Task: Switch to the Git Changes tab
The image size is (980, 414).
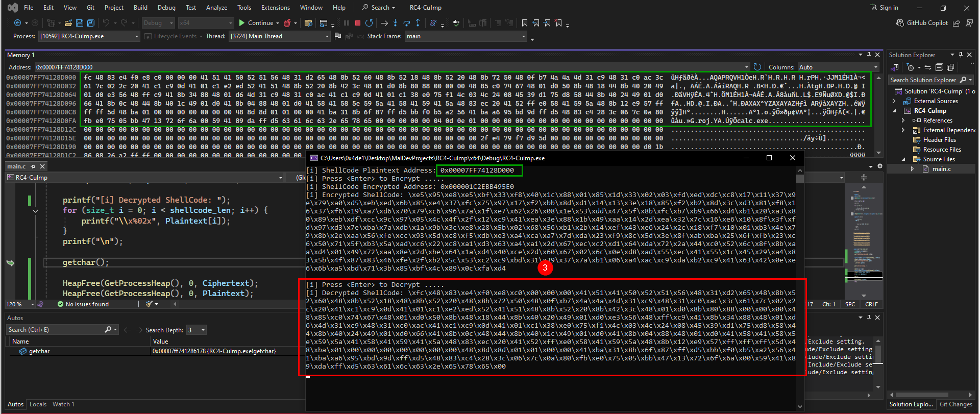Action: 955,404
